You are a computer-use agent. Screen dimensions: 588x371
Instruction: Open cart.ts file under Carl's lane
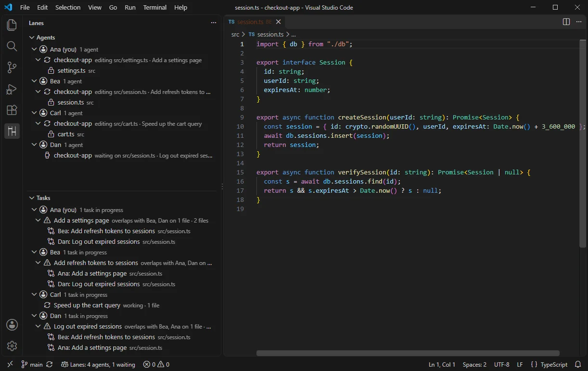pyautogui.click(x=66, y=134)
